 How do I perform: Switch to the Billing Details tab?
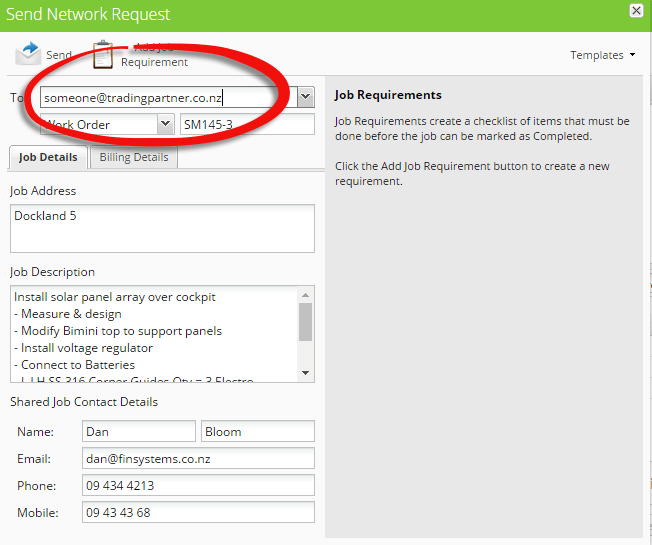[x=134, y=157]
